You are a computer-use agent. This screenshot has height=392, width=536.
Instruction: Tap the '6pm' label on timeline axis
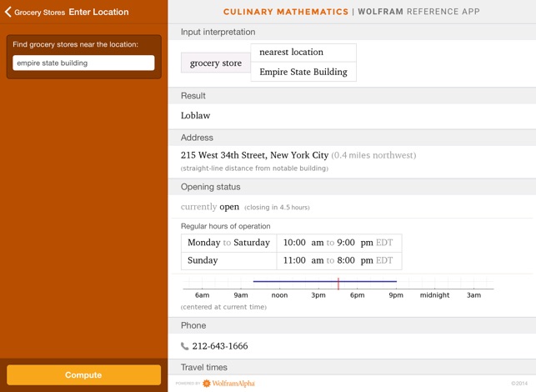(358, 295)
